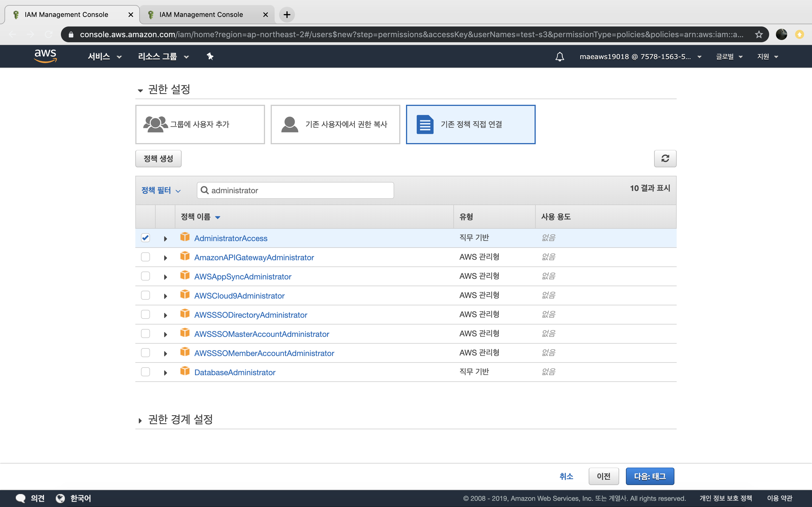Viewport: 812px width, 507px height.
Task: Click the policy search input field
Action: [x=295, y=190]
